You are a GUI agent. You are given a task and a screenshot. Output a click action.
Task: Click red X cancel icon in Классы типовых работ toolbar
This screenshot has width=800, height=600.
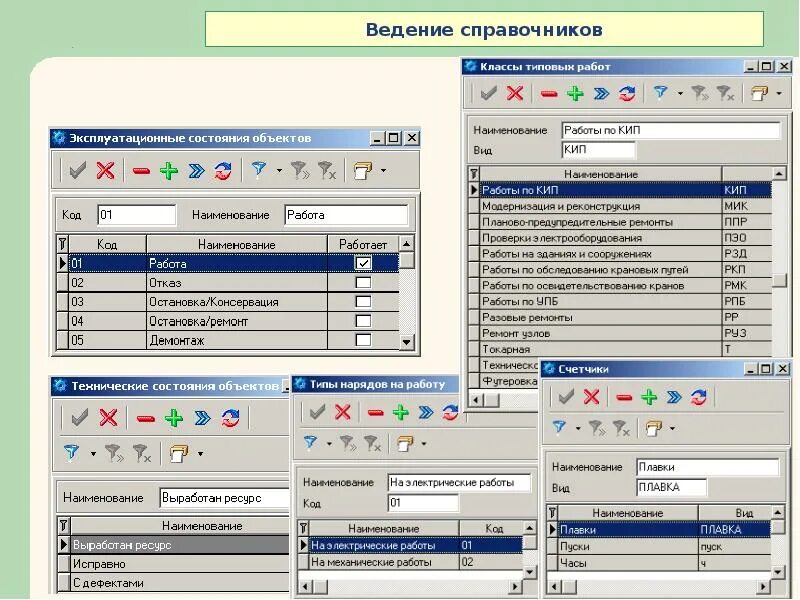point(515,93)
